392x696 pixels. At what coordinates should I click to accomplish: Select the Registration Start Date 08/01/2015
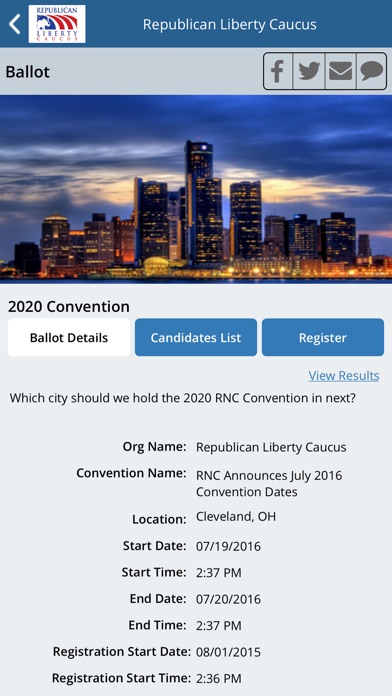(228, 652)
